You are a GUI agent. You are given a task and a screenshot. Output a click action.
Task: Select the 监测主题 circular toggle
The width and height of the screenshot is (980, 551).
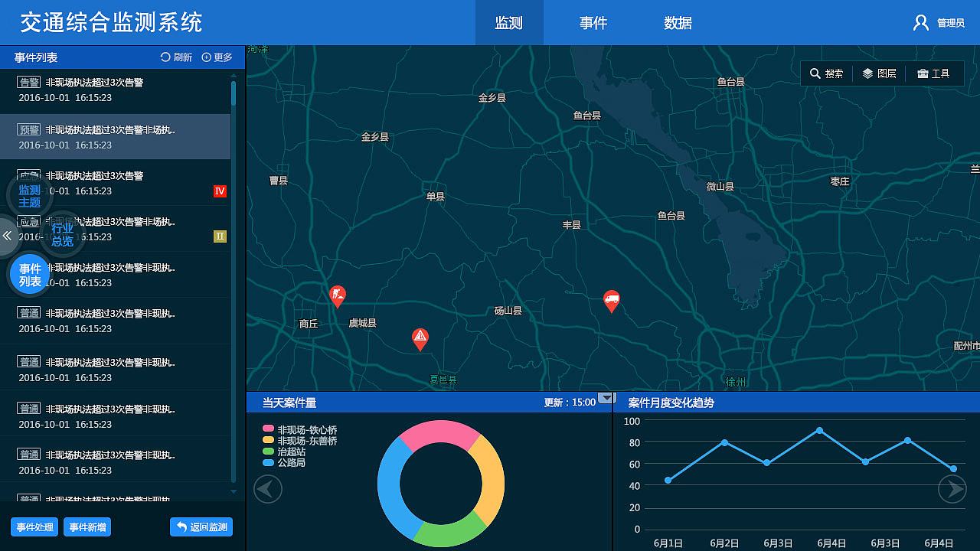29,196
